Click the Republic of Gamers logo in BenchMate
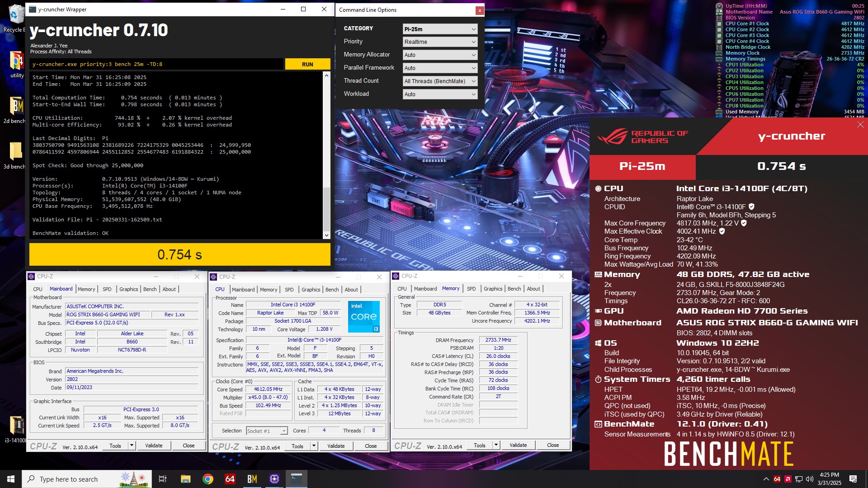Screen dimensions: 868x488 coord(642,136)
